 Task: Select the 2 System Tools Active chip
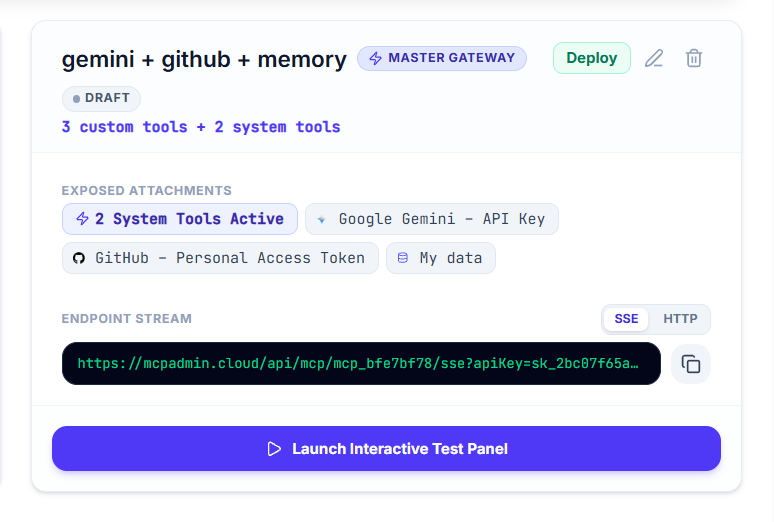[180, 219]
